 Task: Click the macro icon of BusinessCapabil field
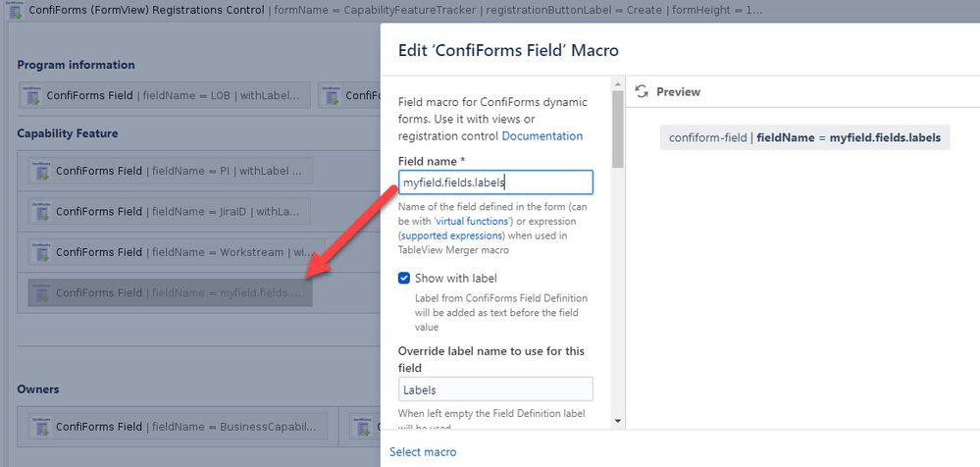pyautogui.click(x=41, y=427)
